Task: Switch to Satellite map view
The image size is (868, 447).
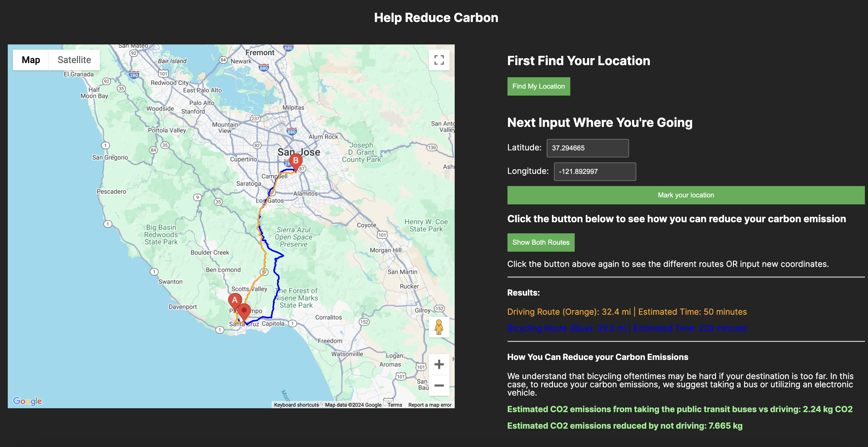Action: coord(74,60)
